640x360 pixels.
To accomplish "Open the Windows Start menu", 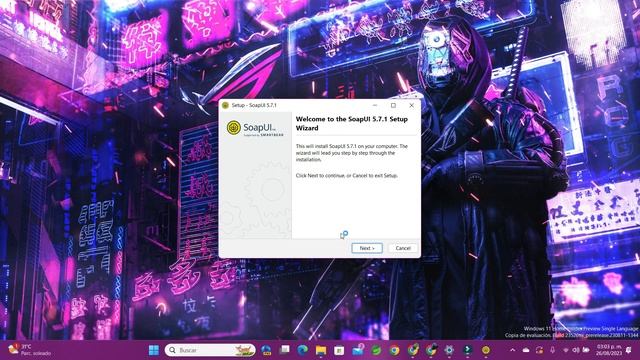I will click(x=154, y=350).
